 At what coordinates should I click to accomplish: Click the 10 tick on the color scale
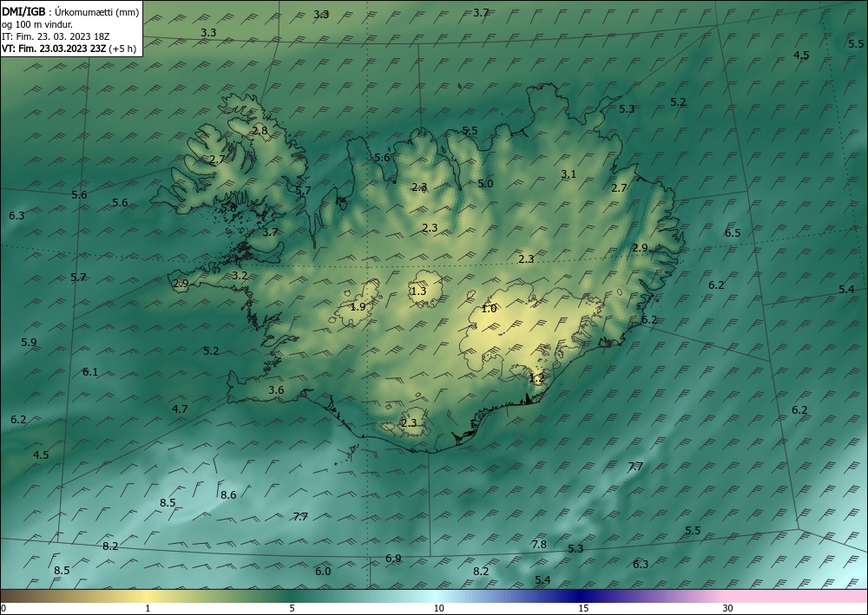pyautogui.click(x=438, y=608)
